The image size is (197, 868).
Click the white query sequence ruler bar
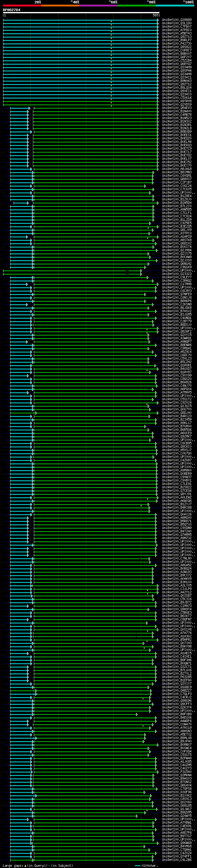[x=81, y=12]
